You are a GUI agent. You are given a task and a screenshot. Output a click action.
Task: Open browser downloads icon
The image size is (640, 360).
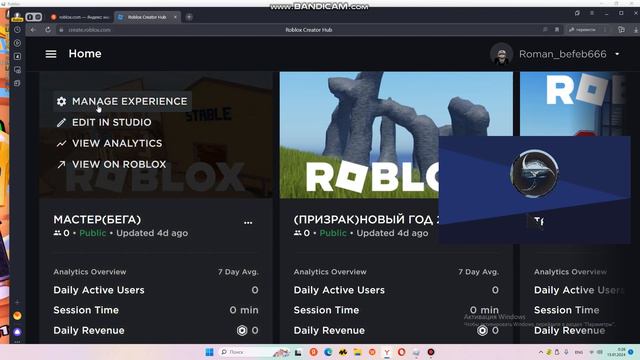point(636,30)
